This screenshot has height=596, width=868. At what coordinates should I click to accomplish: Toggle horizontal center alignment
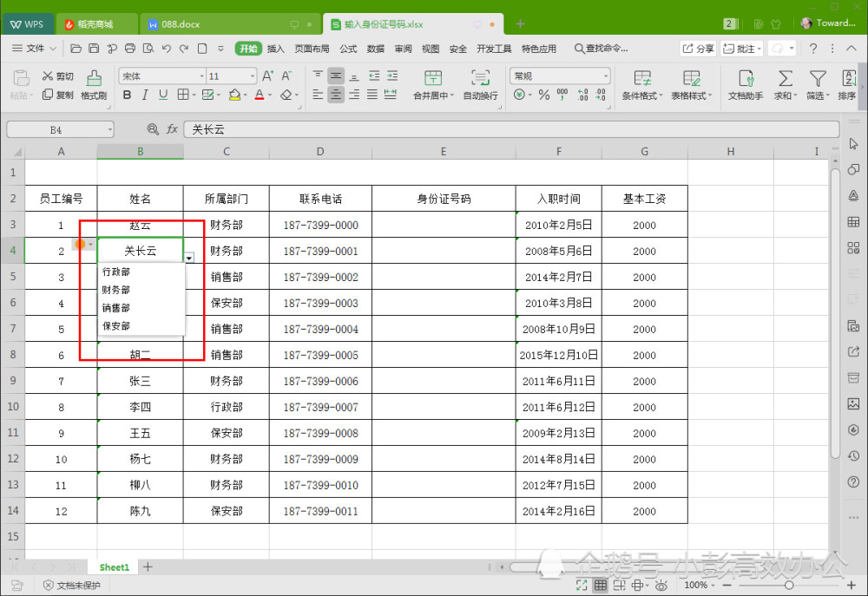335,95
